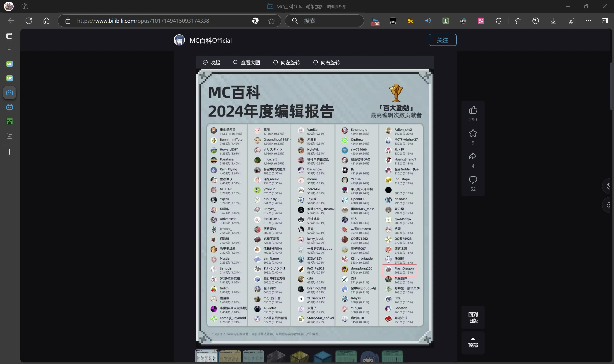614x364 pixels.
Task: Select the highlighted bilibili icon in left sidebar
Action: pos(10,92)
